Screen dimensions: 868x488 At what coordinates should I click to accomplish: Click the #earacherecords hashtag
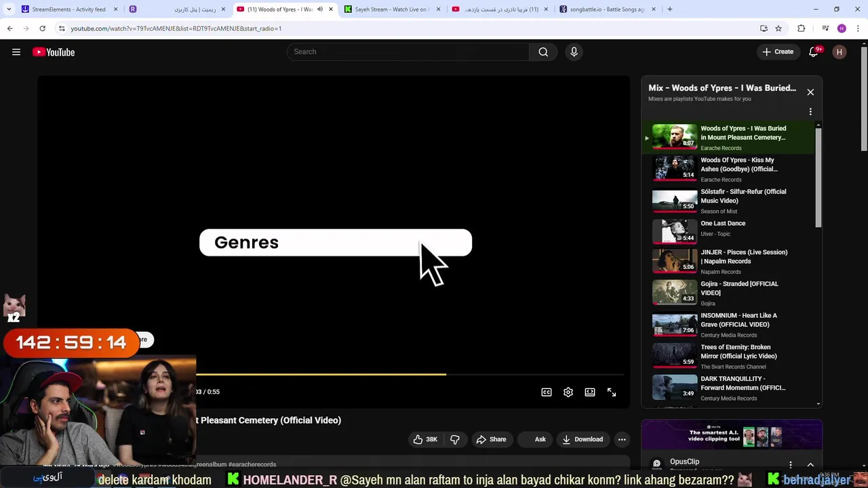click(x=252, y=464)
